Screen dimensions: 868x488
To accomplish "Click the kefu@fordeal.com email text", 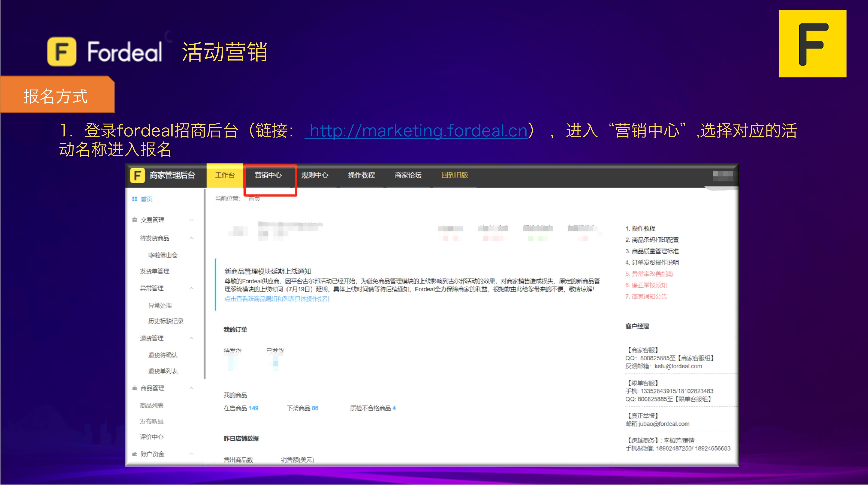I will click(x=678, y=366).
